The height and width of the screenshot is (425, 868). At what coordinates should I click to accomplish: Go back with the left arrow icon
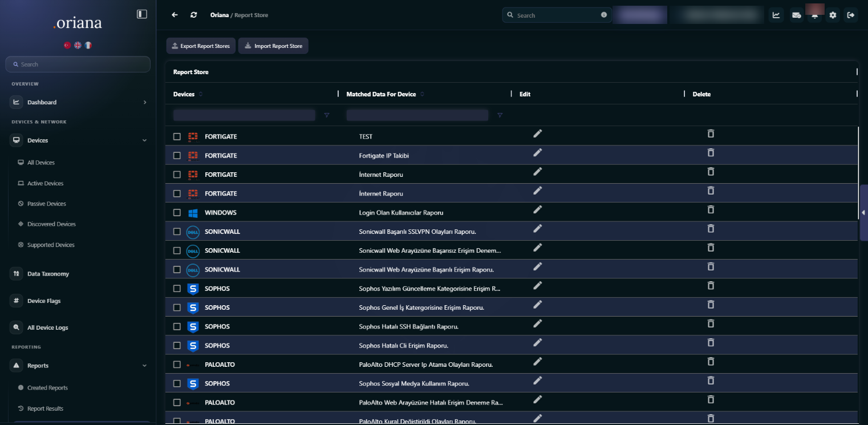pos(175,15)
